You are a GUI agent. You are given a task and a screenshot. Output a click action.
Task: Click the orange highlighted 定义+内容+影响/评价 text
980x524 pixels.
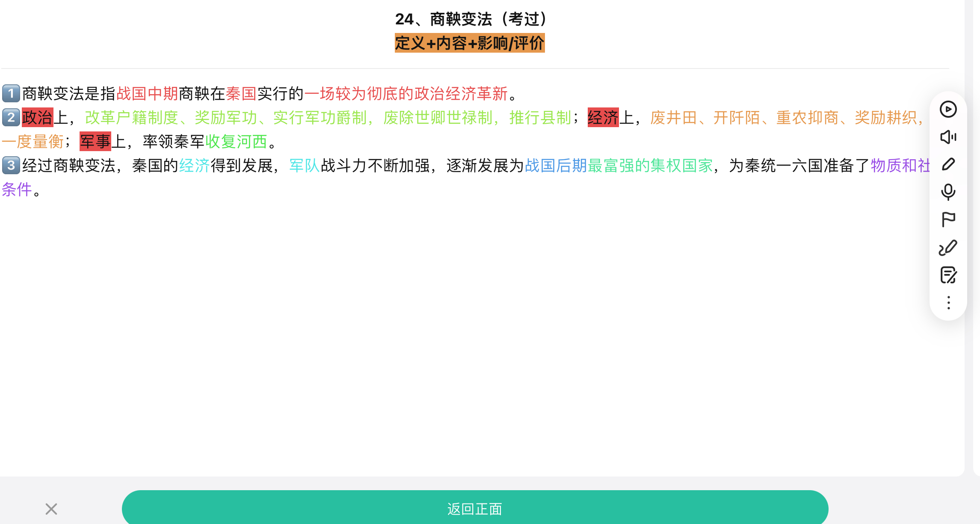[470, 43]
